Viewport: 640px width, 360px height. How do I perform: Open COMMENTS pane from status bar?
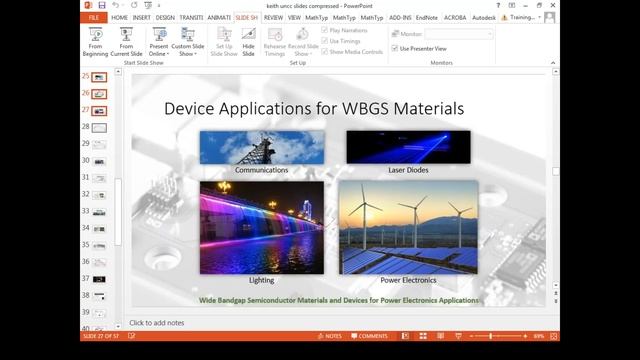click(369, 336)
